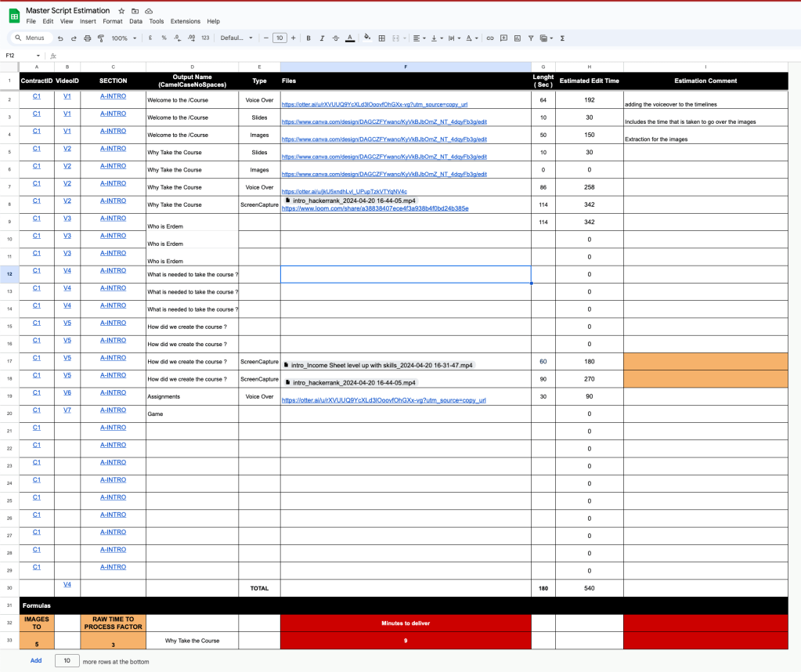Open text color picker
The image size is (801, 672).
[x=350, y=38]
